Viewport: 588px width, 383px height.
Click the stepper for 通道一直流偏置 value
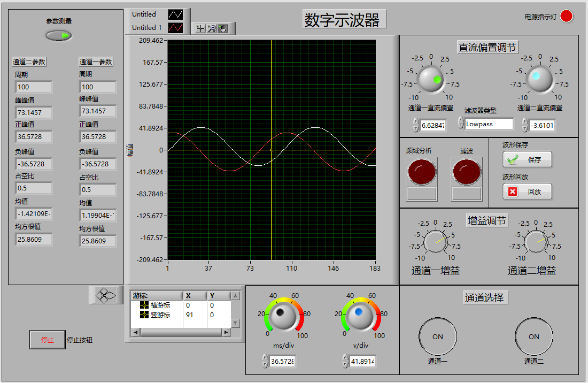415,125
